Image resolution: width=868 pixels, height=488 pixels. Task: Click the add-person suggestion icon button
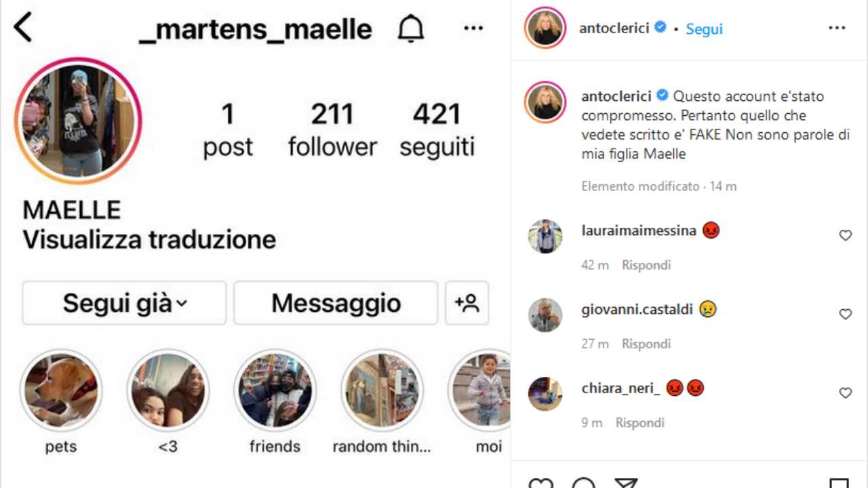467,303
